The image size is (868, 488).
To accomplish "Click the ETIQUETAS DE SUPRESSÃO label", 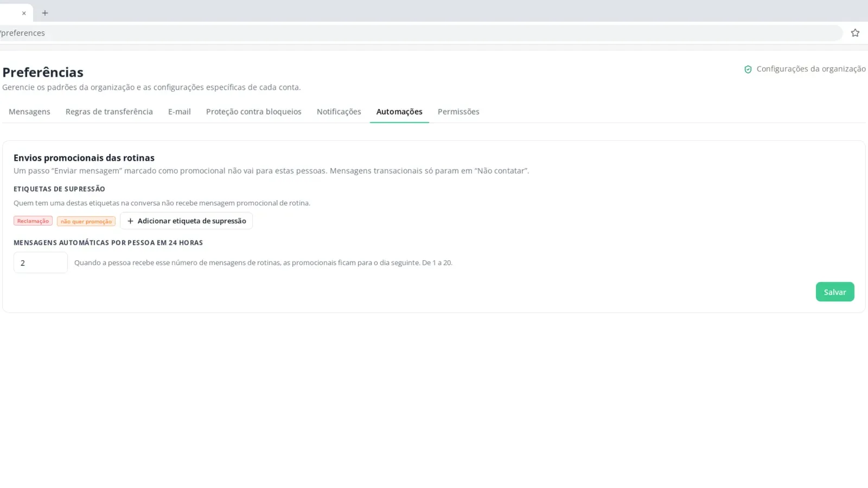I will [x=59, y=189].
